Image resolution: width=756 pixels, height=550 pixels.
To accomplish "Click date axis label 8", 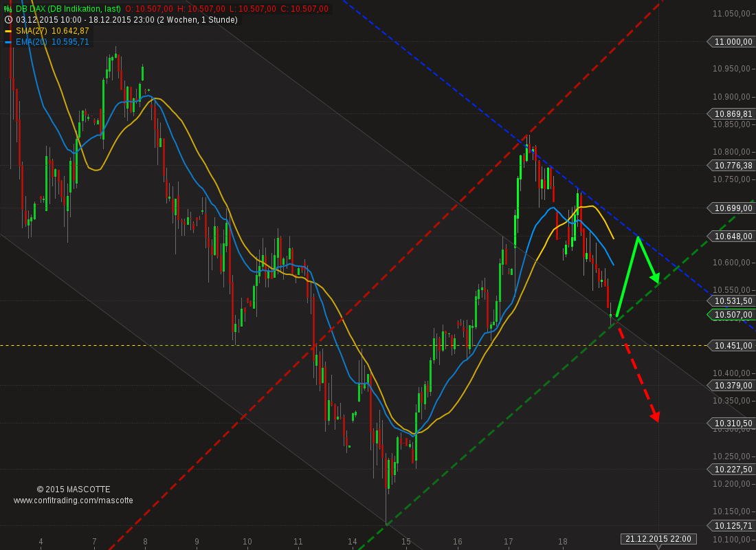I will [146, 542].
